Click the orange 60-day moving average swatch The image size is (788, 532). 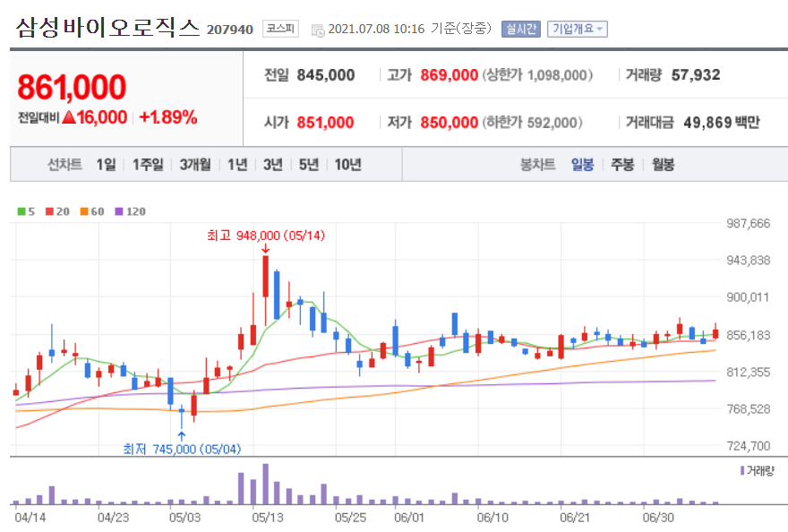[x=84, y=211]
